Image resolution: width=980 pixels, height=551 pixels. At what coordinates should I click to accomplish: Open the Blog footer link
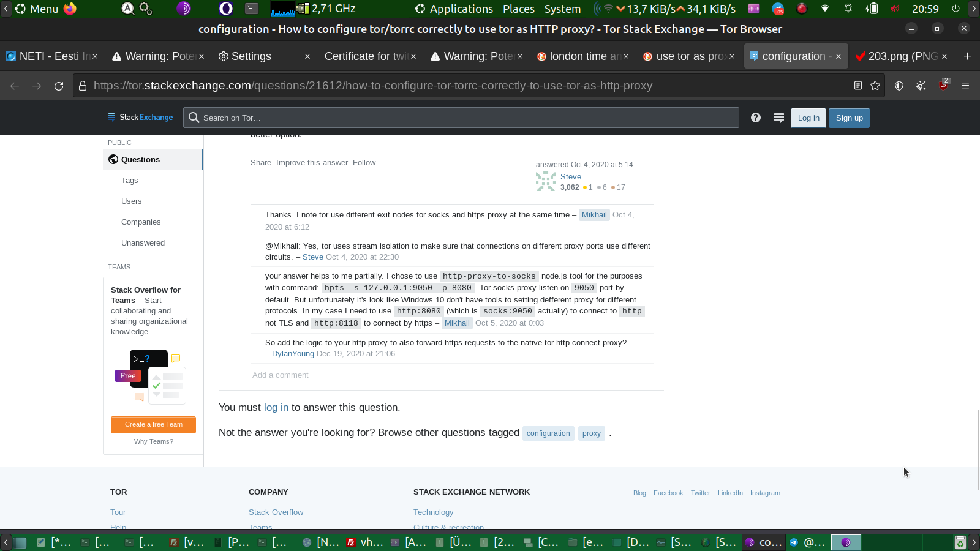click(x=639, y=493)
